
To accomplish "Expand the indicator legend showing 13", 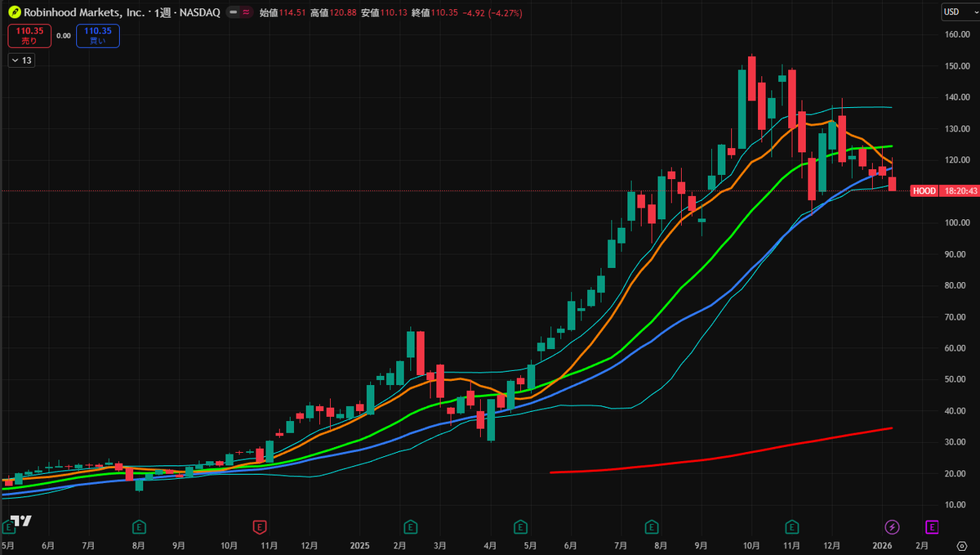I will 22,60.
